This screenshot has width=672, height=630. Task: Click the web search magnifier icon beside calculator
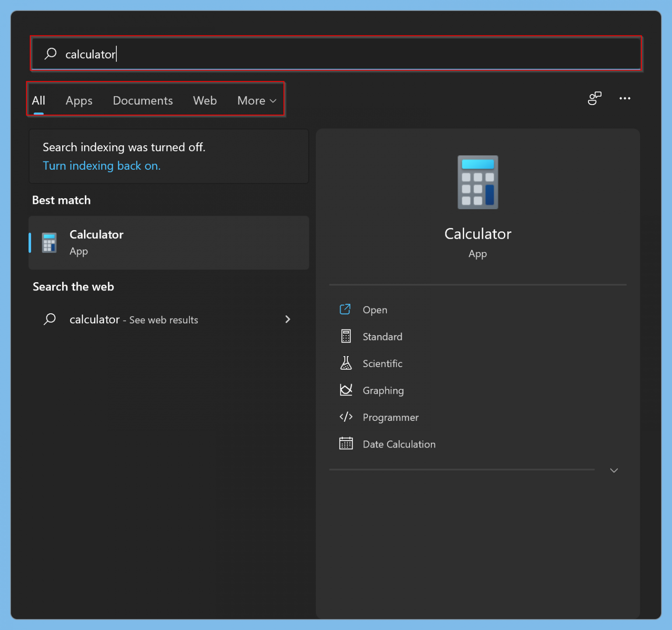pyautogui.click(x=49, y=319)
